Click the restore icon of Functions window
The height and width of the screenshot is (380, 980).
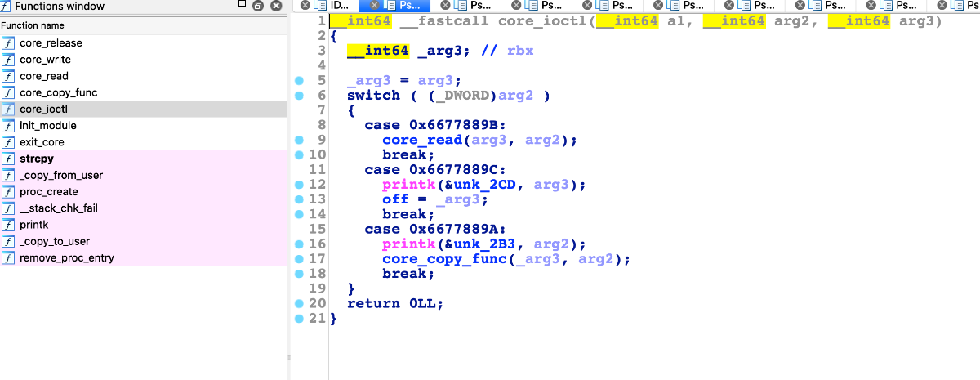[258, 7]
